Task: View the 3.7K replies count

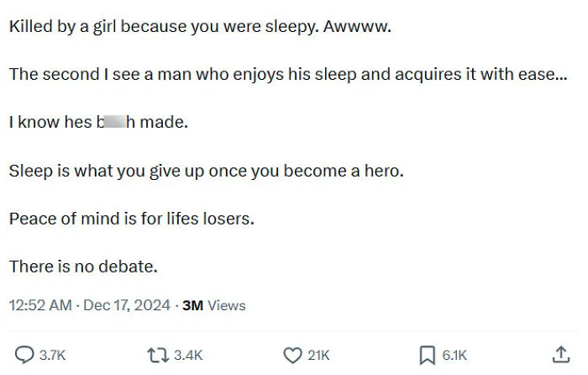Action: [52, 355]
